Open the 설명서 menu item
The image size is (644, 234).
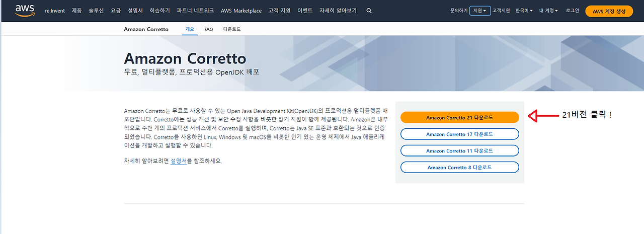135,11
